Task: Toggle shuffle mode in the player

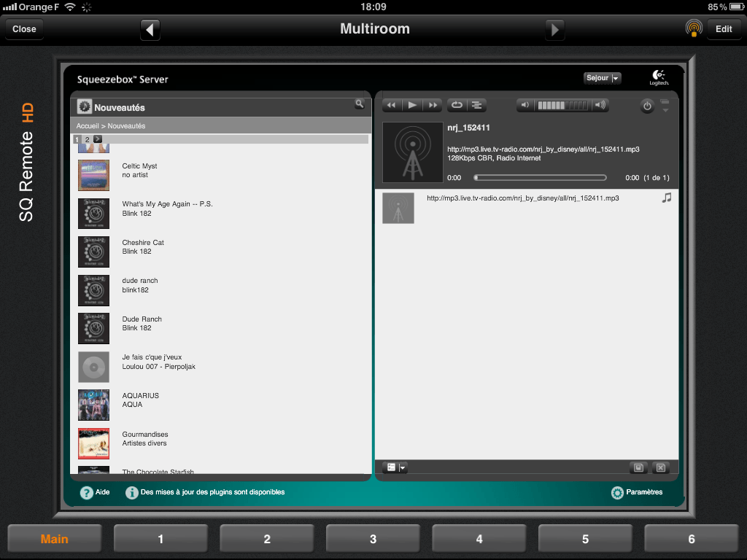Action: point(477,105)
